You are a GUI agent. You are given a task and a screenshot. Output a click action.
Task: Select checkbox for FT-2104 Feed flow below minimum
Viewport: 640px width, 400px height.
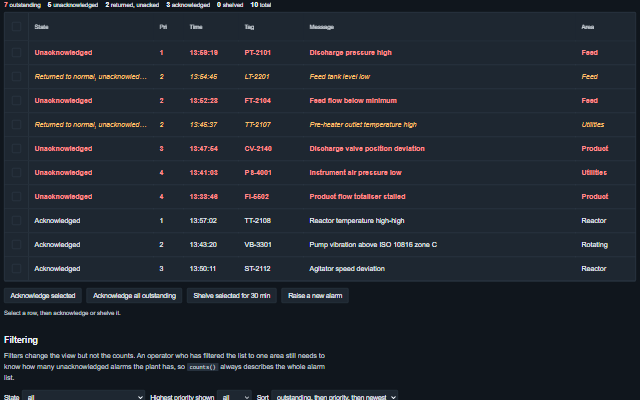pyautogui.click(x=16, y=100)
